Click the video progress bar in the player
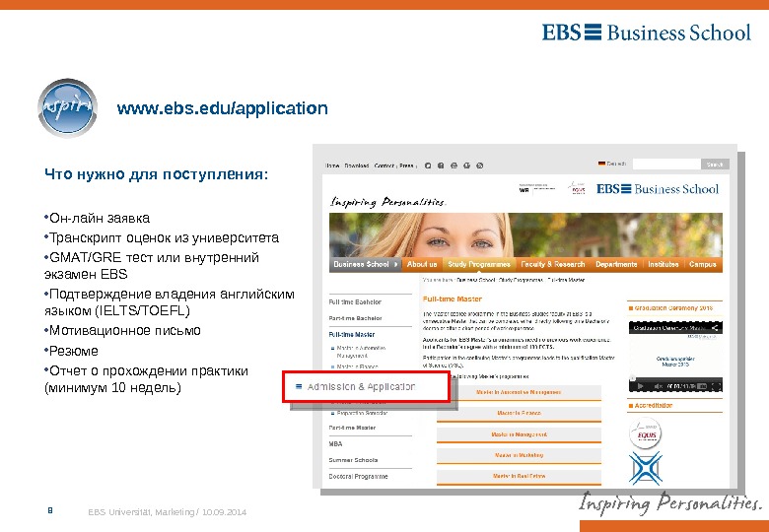769x532 pixels. [675, 379]
